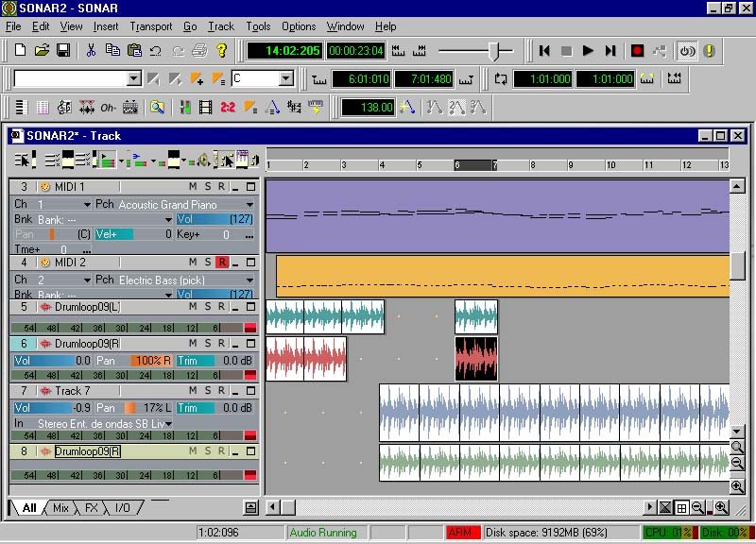756x544 pixels.
Task: Click the Record button in transport toolbar
Action: click(x=637, y=51)
